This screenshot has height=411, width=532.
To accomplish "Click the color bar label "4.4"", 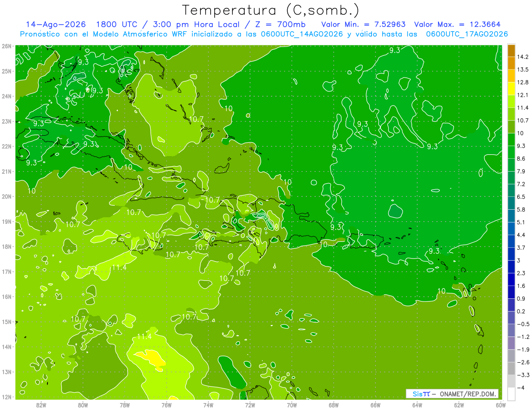I will 521,235.
